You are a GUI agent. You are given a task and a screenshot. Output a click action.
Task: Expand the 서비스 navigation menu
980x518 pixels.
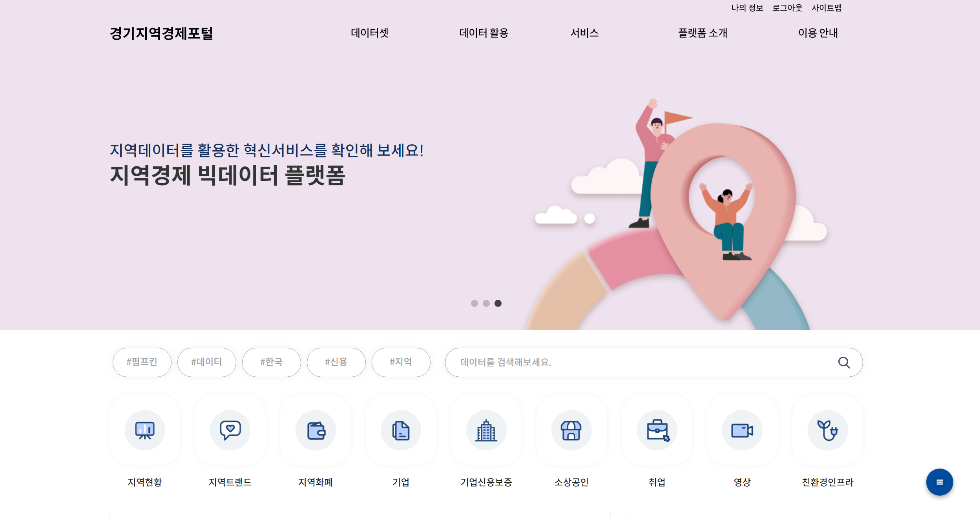(585, 33)
